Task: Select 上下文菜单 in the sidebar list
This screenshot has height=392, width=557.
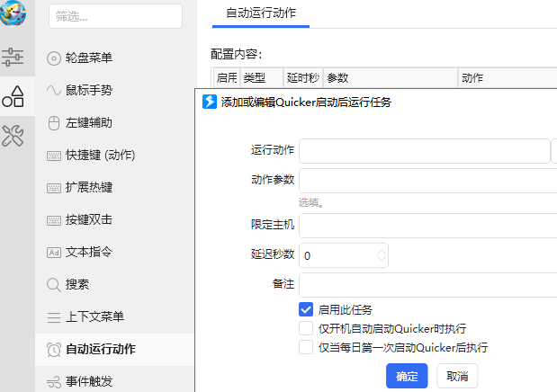Action: click(x=94, y=316)
